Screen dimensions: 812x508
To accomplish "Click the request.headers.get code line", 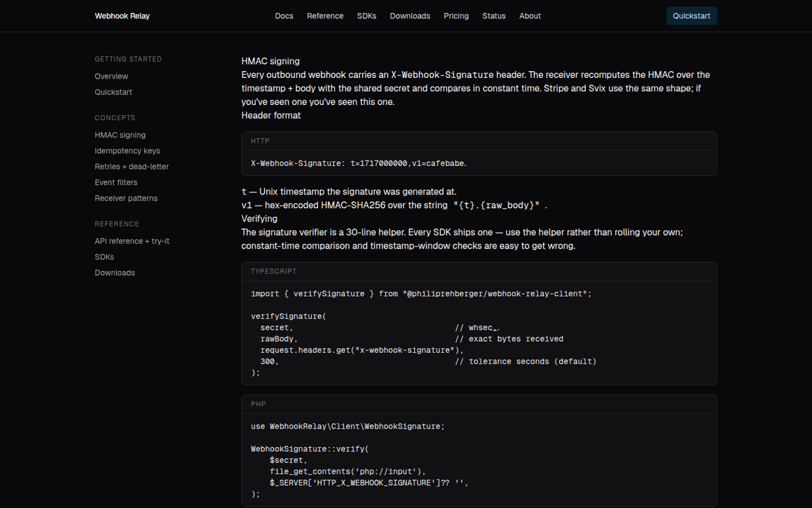I will point(362,350).
